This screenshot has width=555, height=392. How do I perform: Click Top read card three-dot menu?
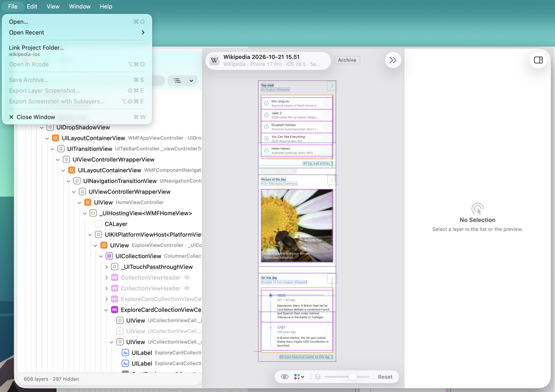pyautogui.click(x=332, y=86)
